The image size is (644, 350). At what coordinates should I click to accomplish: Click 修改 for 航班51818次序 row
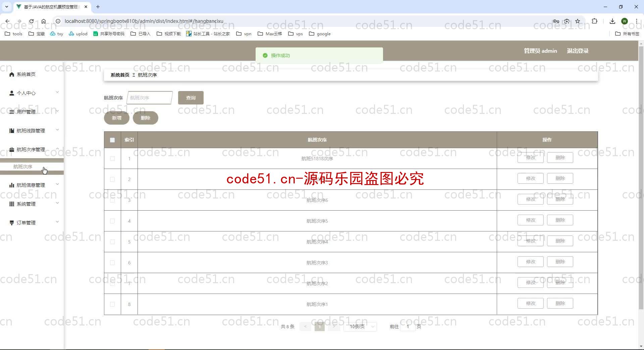531,158
